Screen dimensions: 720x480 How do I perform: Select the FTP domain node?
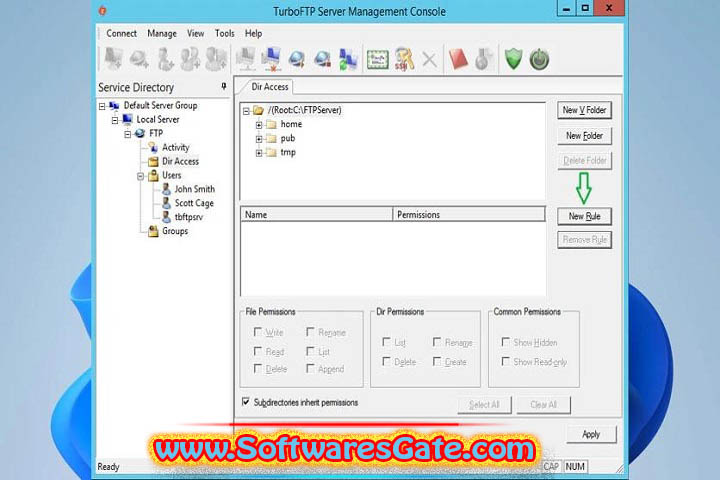(156, 133)
